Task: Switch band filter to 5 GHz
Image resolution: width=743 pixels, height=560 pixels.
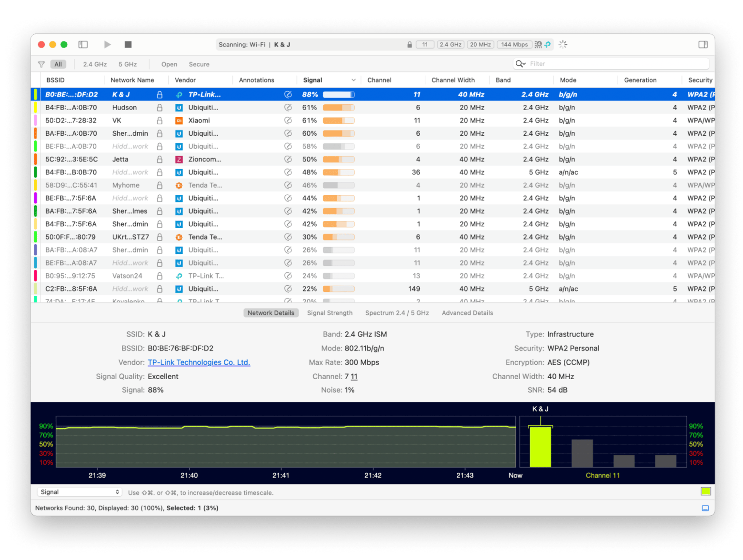Action: pyautogui.click(x=128, y=64)
